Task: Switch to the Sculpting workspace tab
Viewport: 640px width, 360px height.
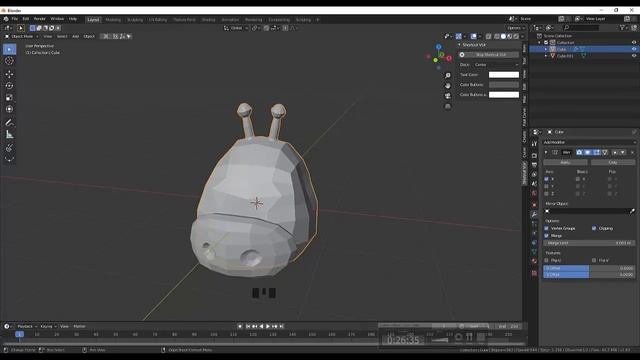Action: (x=135, y=20)
